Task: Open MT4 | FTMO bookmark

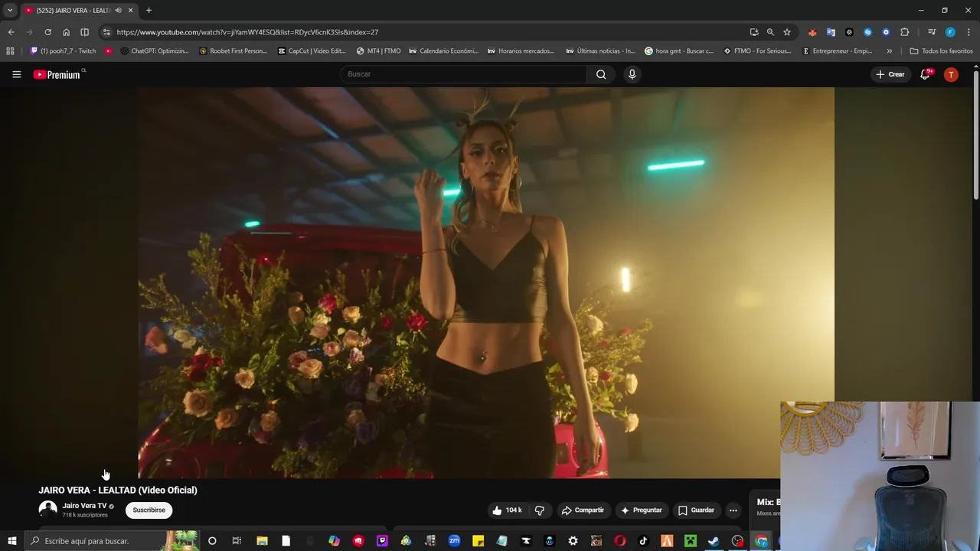Action: click(x=379, y=51)
